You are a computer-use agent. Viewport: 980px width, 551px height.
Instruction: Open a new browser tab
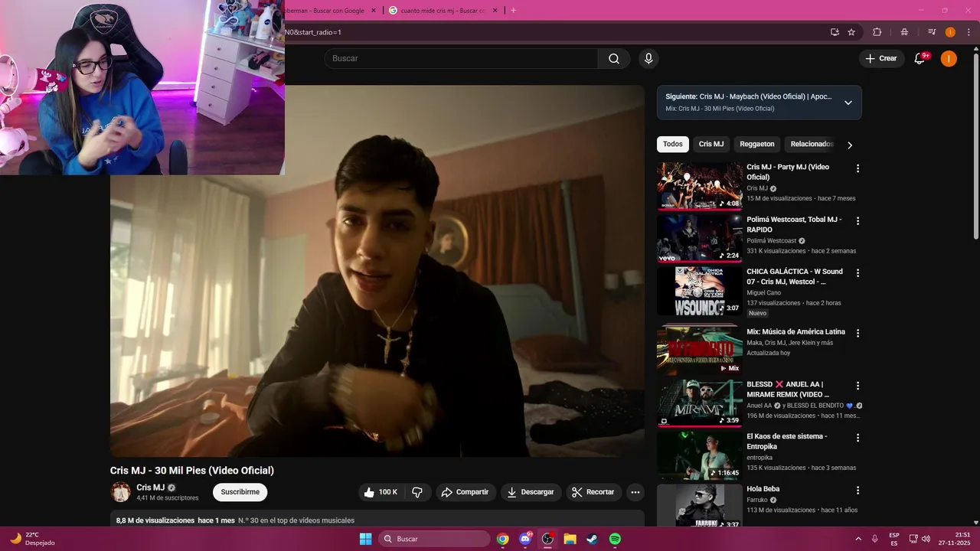(513, 11)
